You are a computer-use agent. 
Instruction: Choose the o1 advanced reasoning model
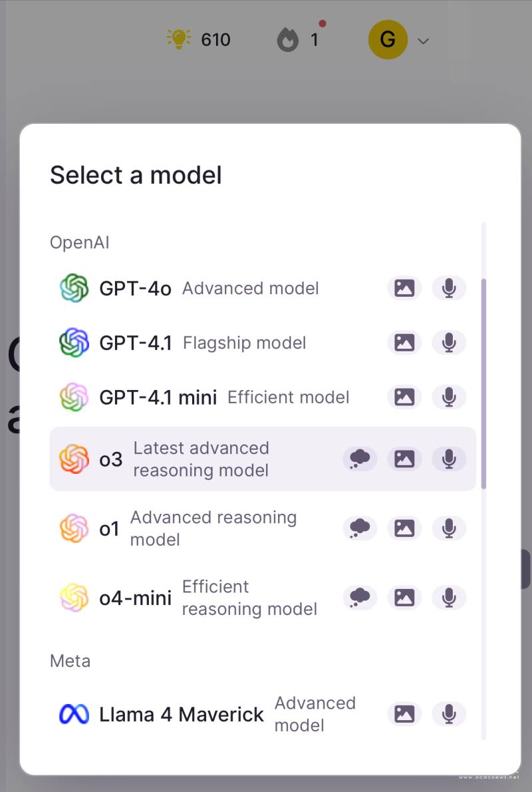[x=199, y=528]
